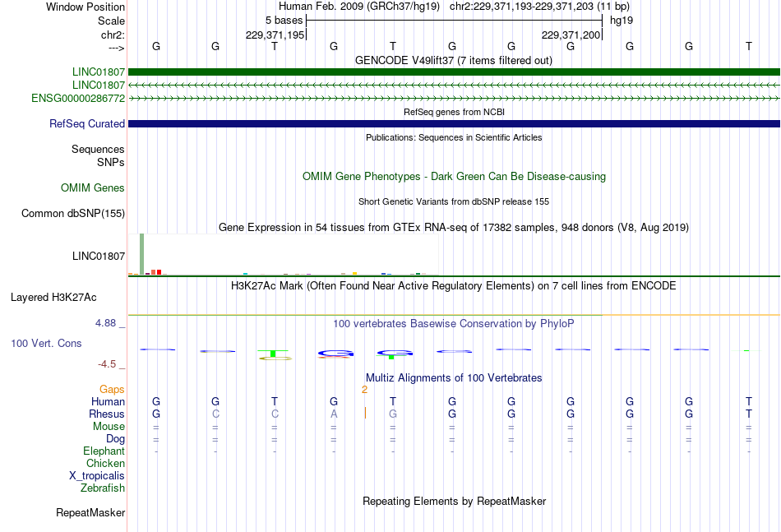The width and height of the screenshot is (781, 532).
Task: Select the Chicken alignment row label
Action: 105,463
